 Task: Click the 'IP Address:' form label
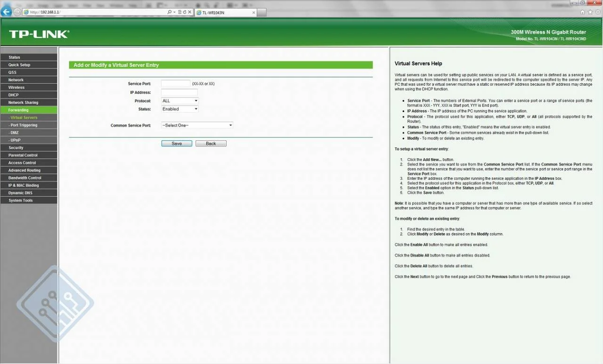[140, 92]
